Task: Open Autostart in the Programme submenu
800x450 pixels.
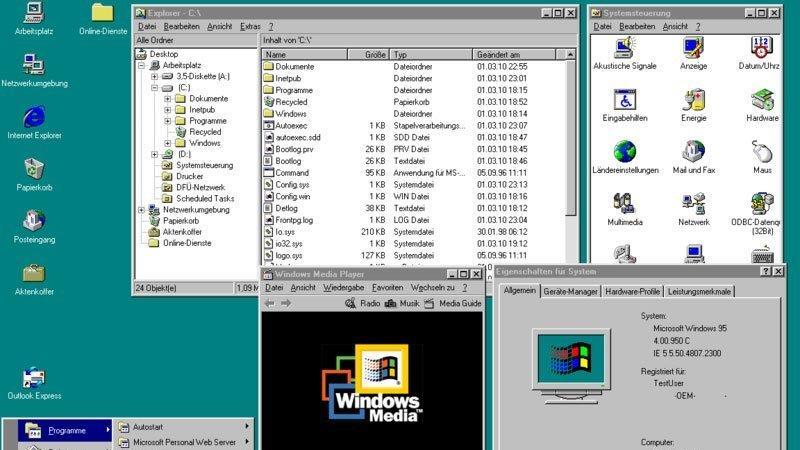Action: tap(183, 427)
